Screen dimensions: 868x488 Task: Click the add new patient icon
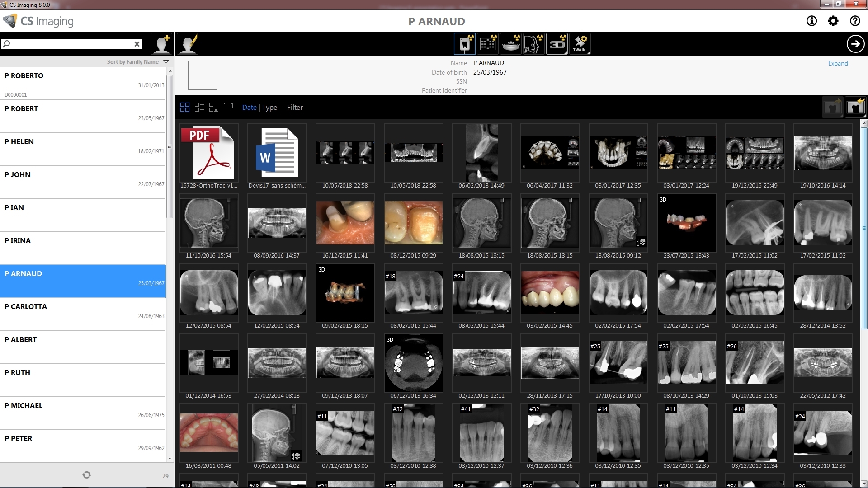coord(161,44)
